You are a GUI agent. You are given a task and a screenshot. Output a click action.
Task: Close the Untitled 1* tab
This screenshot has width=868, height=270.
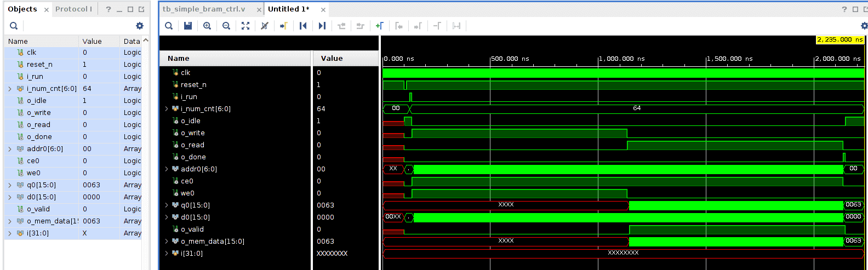tap(323, 10)
